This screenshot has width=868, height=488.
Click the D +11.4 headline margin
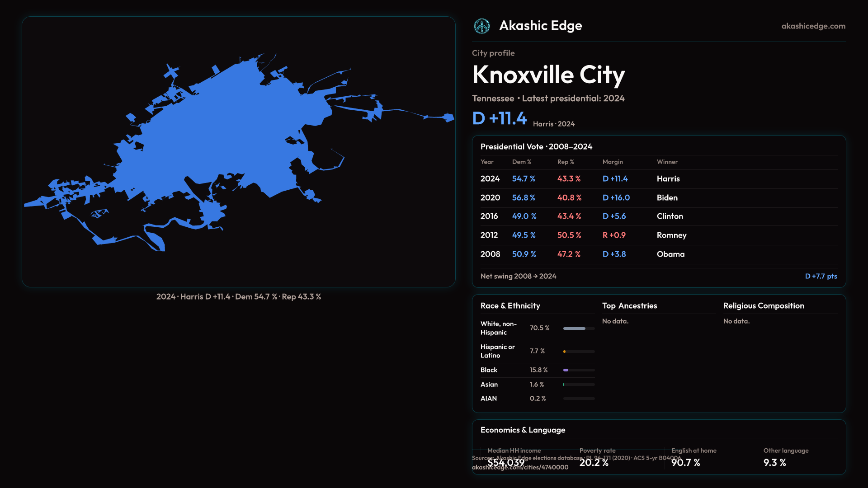coord(499,119)
